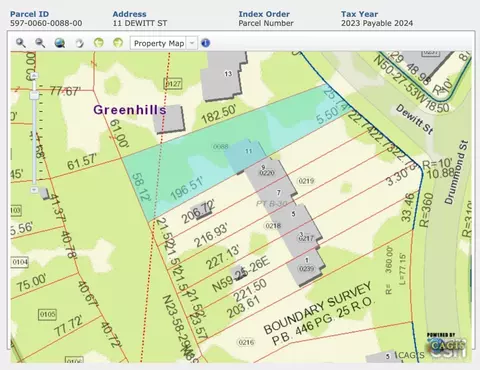Click building 11 in highlighted parcel
This screenshot has width=480, height=370.
[x=249, y=151]
